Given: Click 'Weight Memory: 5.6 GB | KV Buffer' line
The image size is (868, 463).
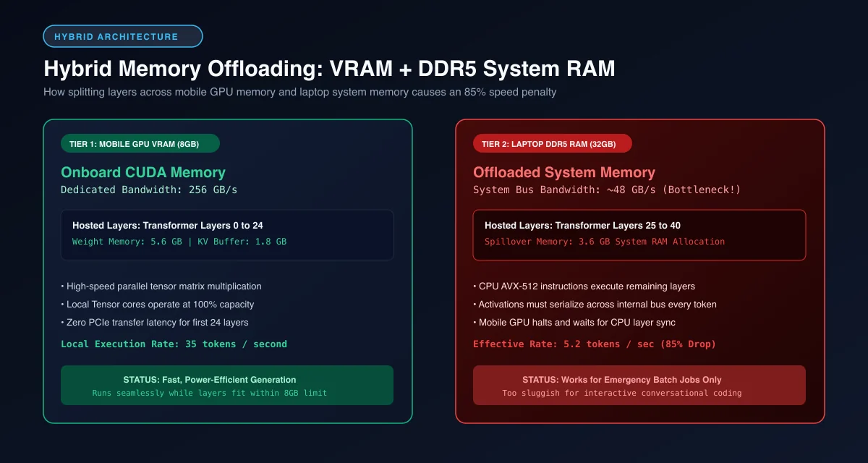Looking at the screenshot, I should tap(179, 242).
